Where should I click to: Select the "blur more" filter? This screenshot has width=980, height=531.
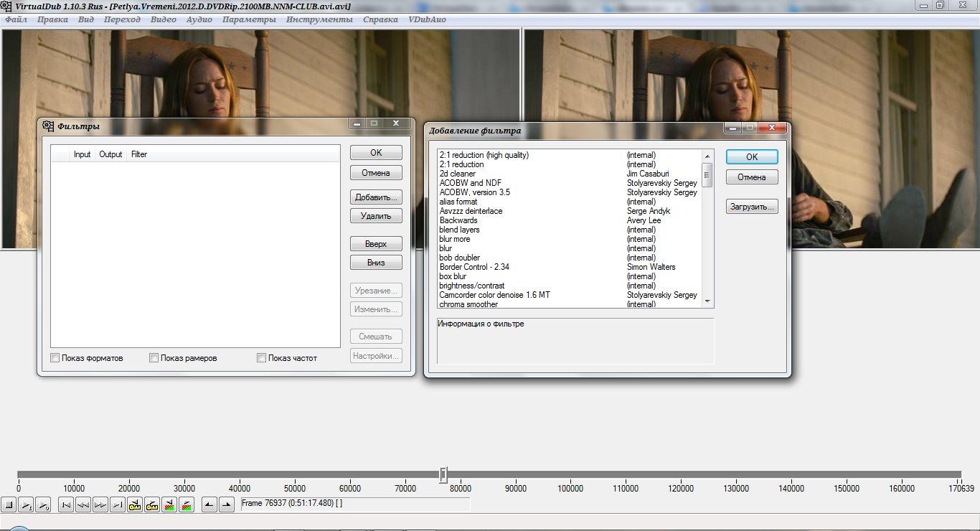568,239
